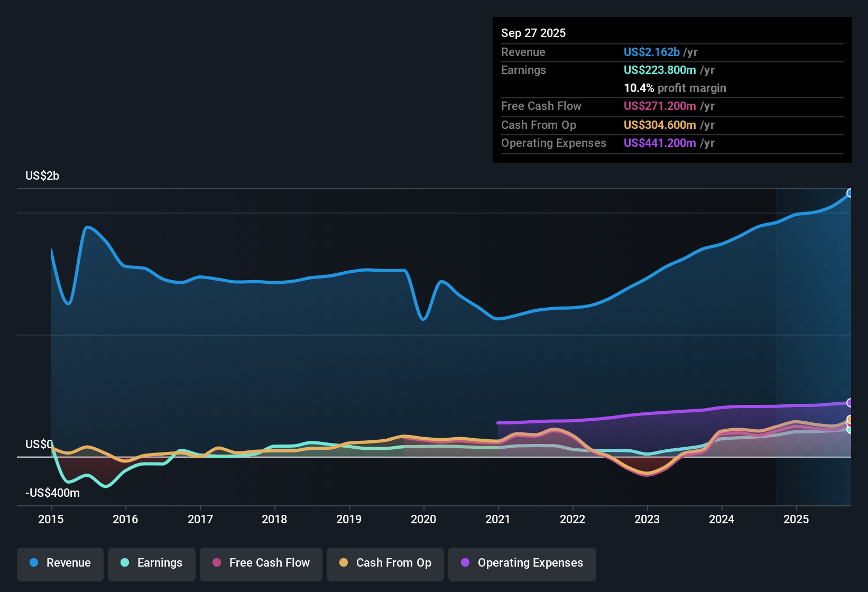Expand the Free Cash Flow legend item
Image resolution: width=868 pixels, height=592 pixels.
pyautogui.click(x=261, y=563)
